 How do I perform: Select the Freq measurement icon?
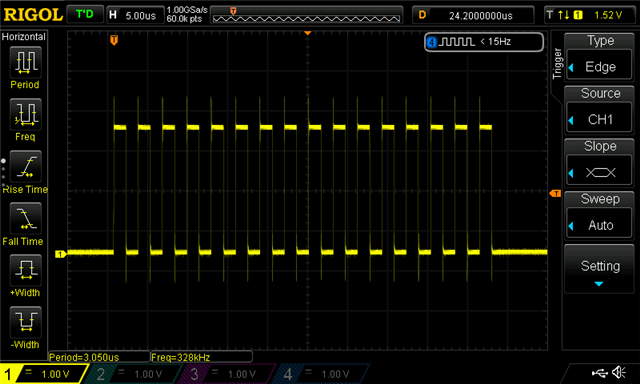click(x=25, y=114)
